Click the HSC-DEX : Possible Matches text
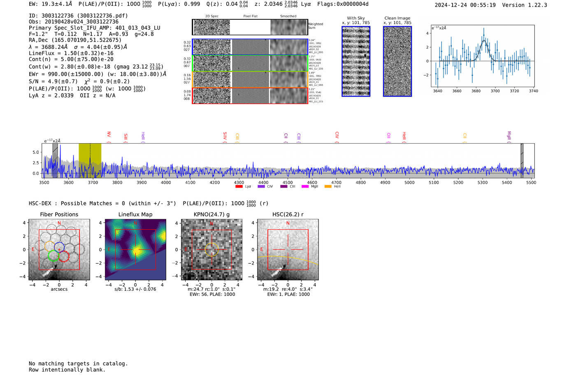 (x=102, y=204)
